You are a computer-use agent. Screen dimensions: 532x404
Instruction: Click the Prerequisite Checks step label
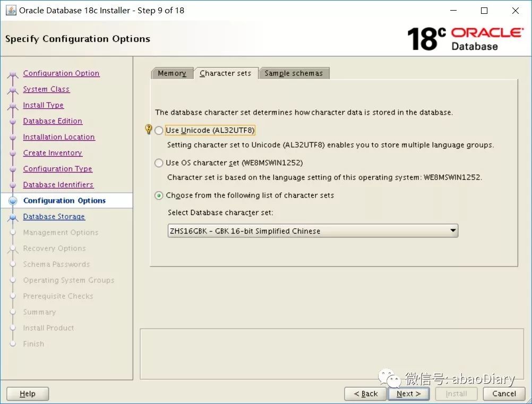pyautogui.click(x=58, y=296)
